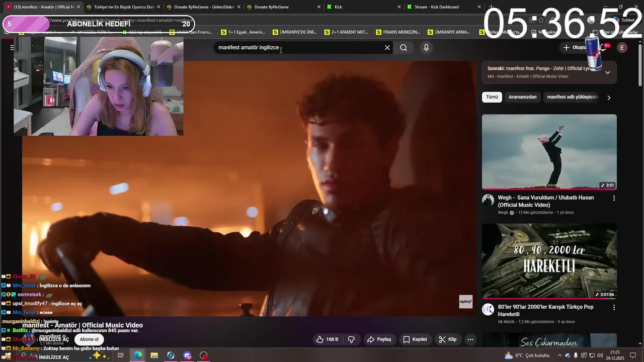Open the Windows notification center icon
The image size is (644, 362).
[x=633, y=355]
